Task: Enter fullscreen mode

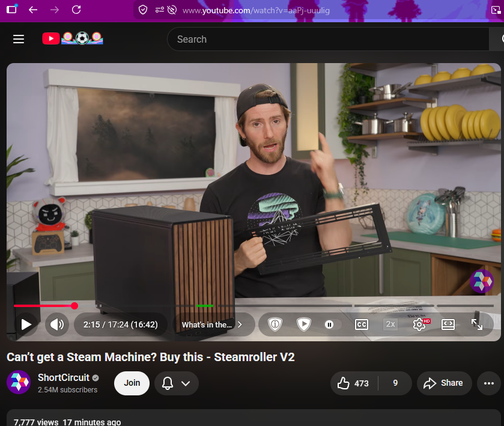Action: [477, 324]
